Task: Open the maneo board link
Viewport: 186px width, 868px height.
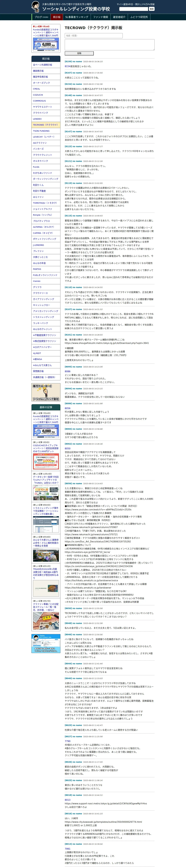Action: (46, 281)
